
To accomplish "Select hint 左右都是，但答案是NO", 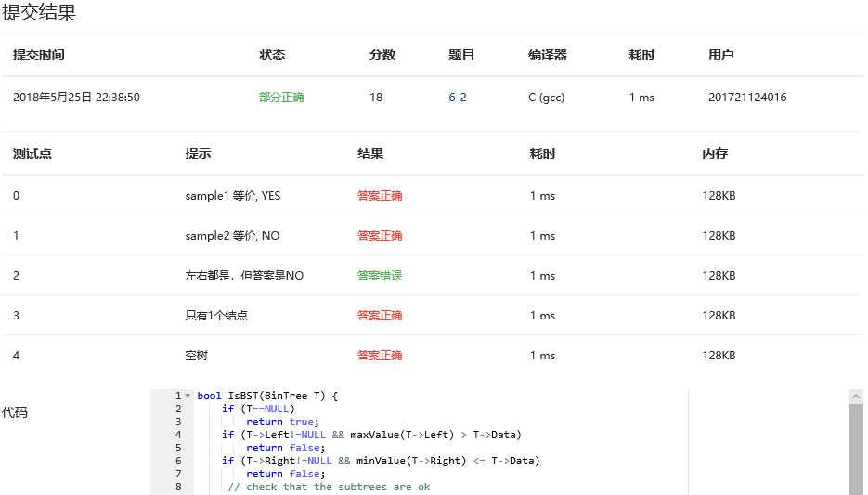I will click(244, 276).
